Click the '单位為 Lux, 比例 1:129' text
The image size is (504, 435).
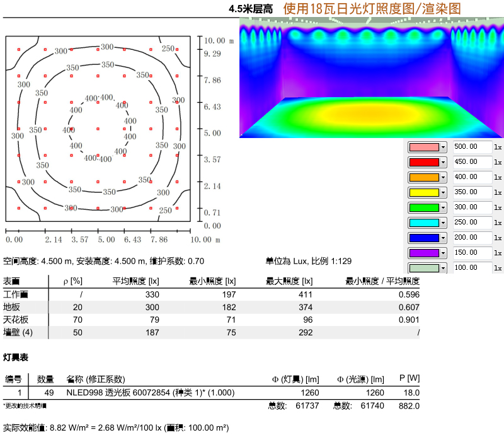pos(309,261)
